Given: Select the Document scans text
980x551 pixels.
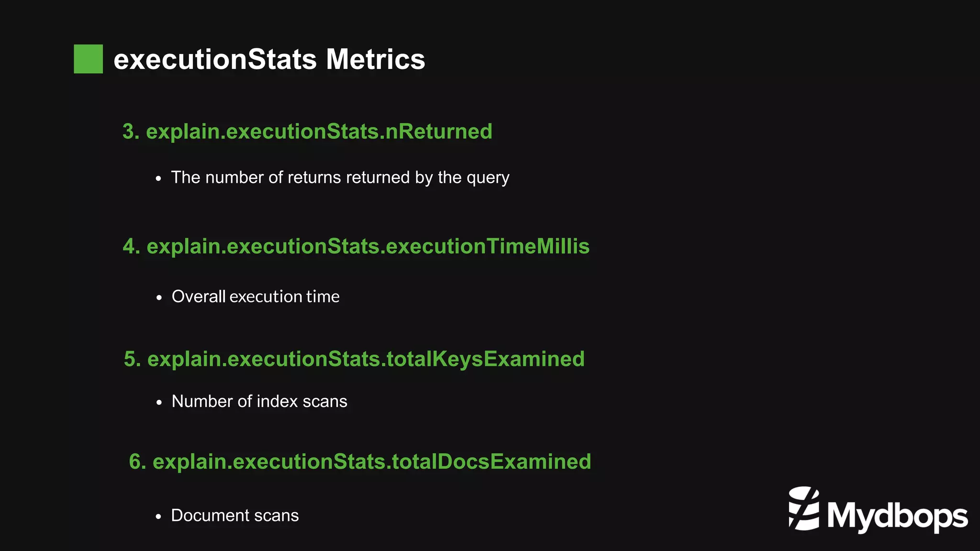Looking at the screenshot, I should (x=235, y=516).
